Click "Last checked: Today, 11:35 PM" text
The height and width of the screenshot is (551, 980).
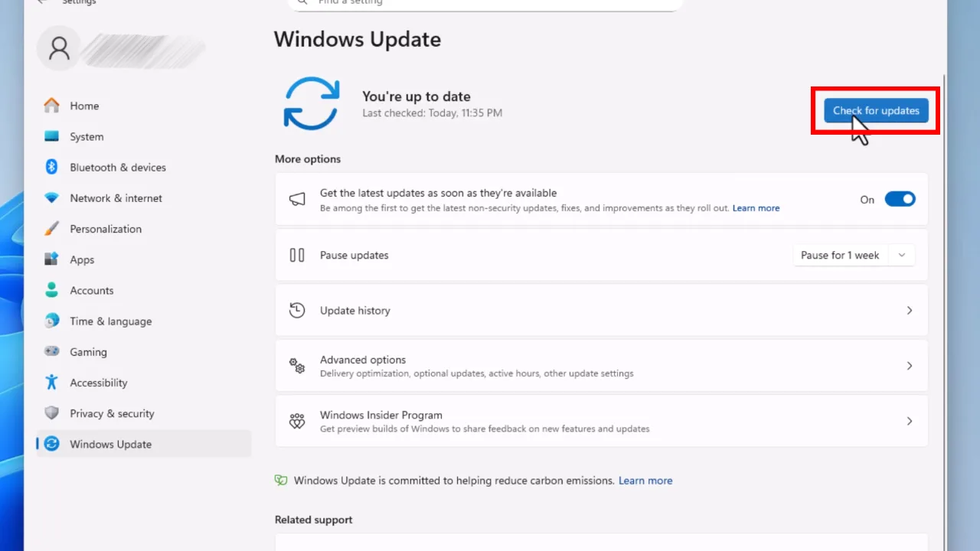click(x=432, y=112)
